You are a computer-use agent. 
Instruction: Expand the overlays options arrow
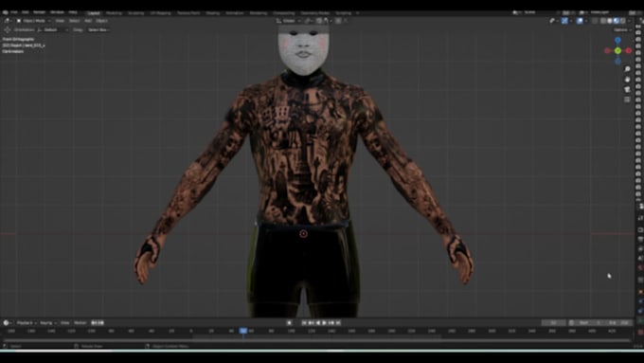point(586,21)
